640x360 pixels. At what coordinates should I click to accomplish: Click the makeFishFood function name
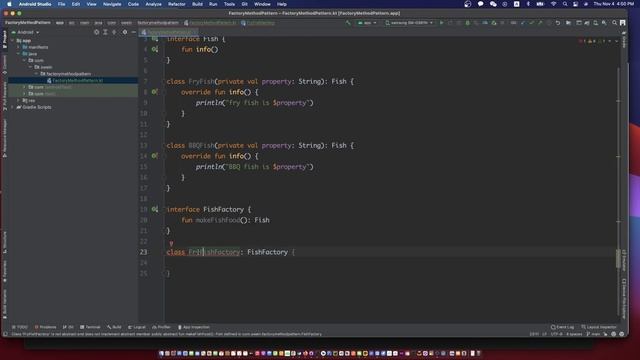tap(218, 220)
